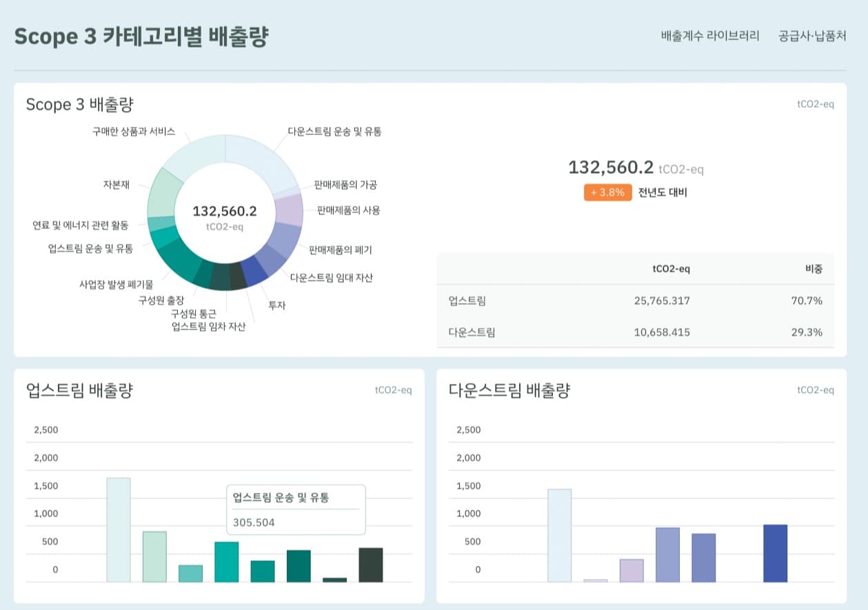Click the tallest pale-blue bar in 다운스트림 배출량 chart
The image size is (868, 610).
pos(559,535)
